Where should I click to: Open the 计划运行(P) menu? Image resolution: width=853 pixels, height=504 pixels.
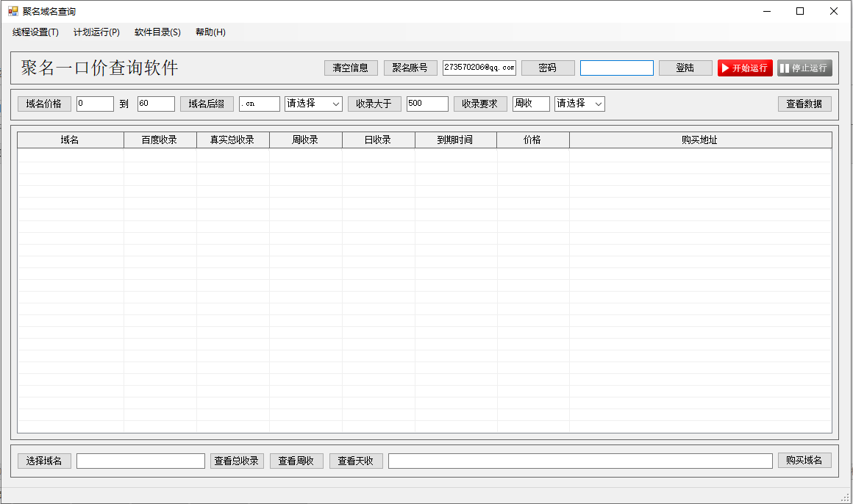pyautogui.click(x=96, y=32)
